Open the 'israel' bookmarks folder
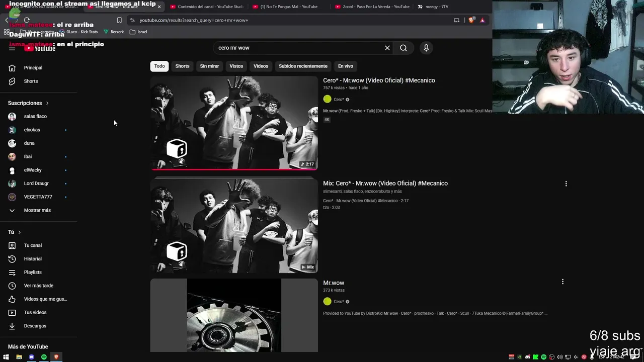The image size is (644, 362). [138, 32]
